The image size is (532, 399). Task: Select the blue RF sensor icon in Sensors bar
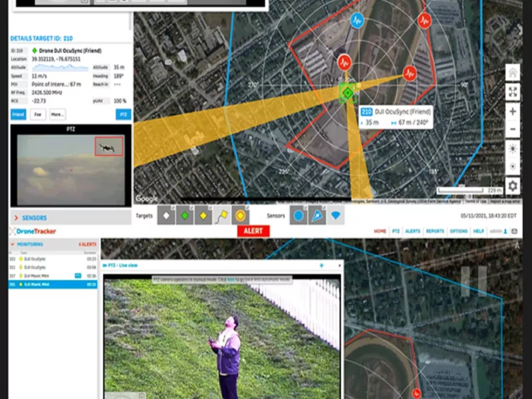point(299,216)
